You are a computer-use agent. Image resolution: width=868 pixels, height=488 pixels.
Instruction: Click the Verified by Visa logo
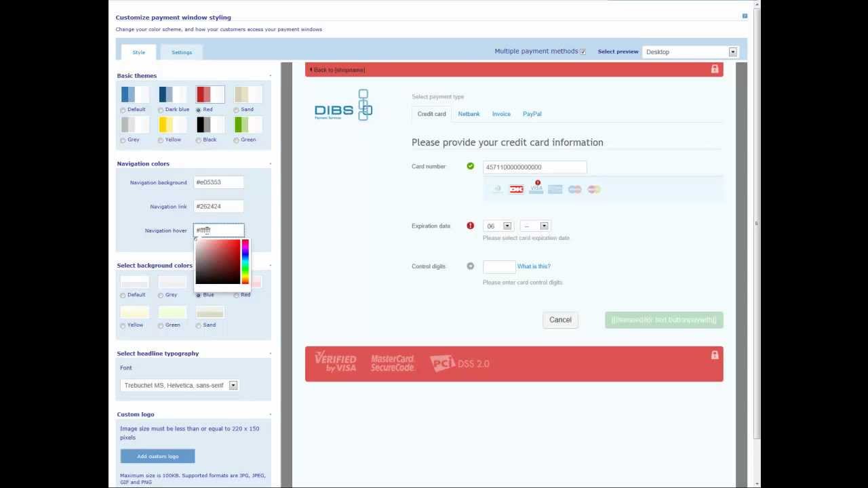(x=335, y=363)
